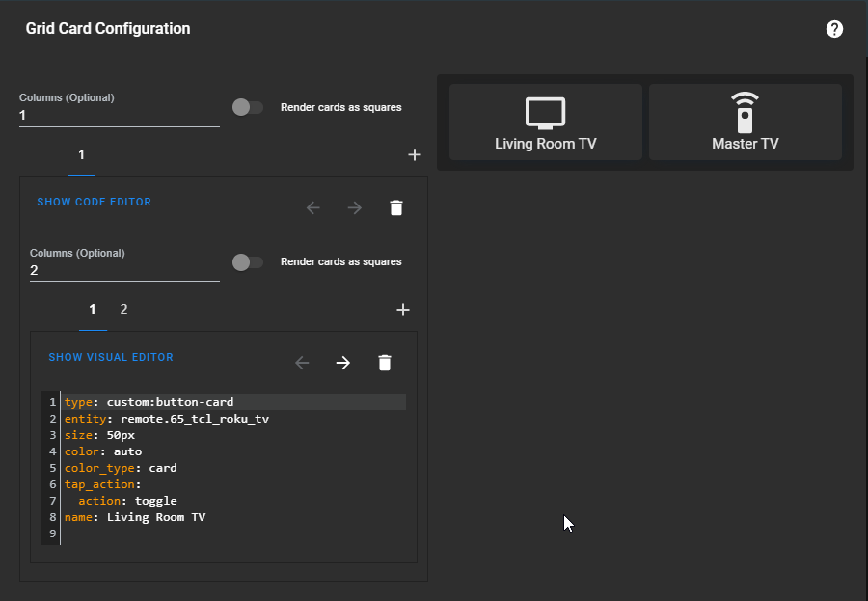Image resolution: width=868 pixels, height=601 pixels.
Task: Select the Living Room TV card preview
Action: tap(545, 121)
